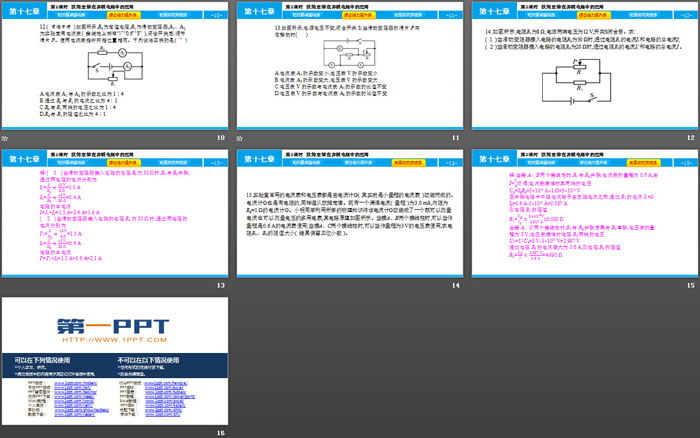Click the slide number 16 label

click(x=221, y=431)
